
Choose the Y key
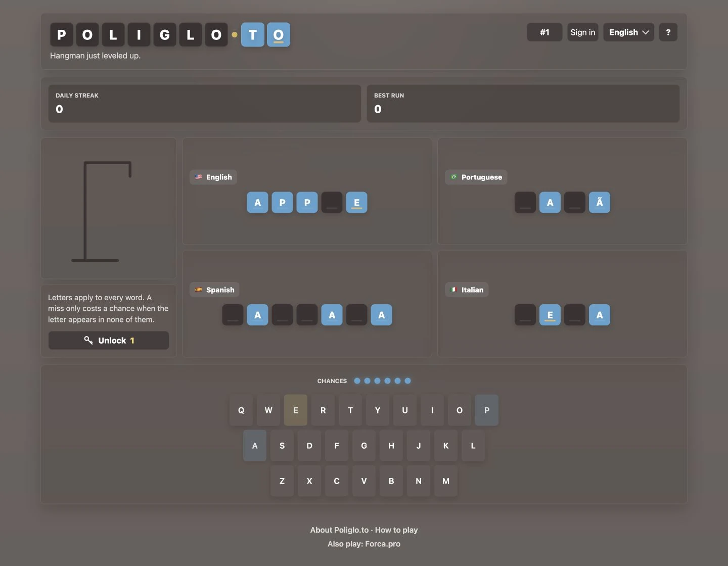[378, 410]
